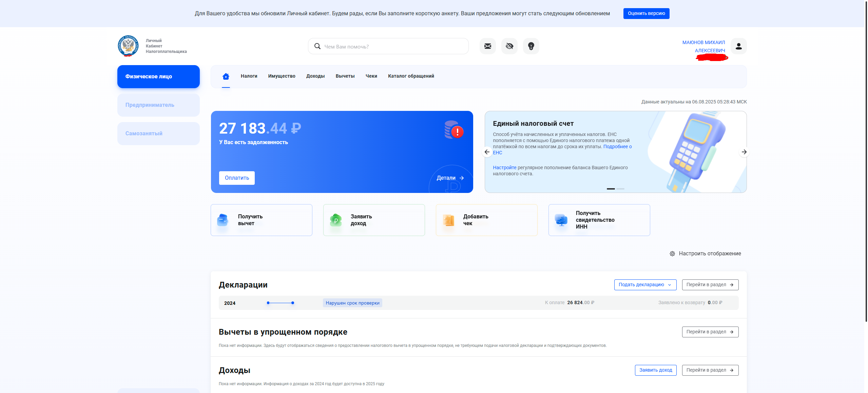Click the right carousel arrow
Image resolution: width=868 pixels, height=393 pixels.
[x=744, y=152]
